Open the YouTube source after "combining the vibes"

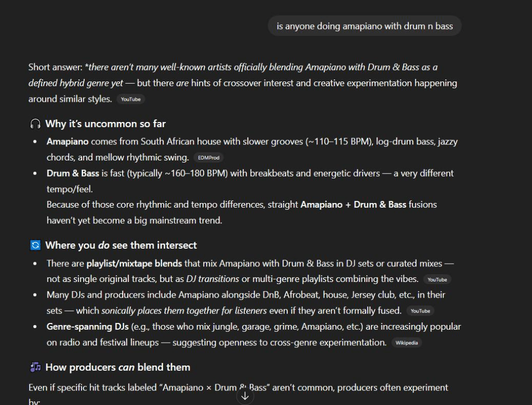pyautogui.click(x=437, y=279)
